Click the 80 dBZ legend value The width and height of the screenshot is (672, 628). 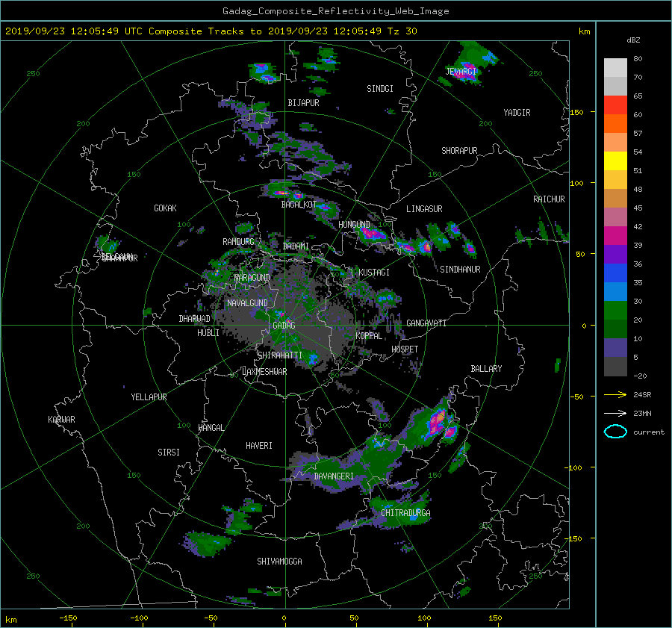click(x=638, y=59)
